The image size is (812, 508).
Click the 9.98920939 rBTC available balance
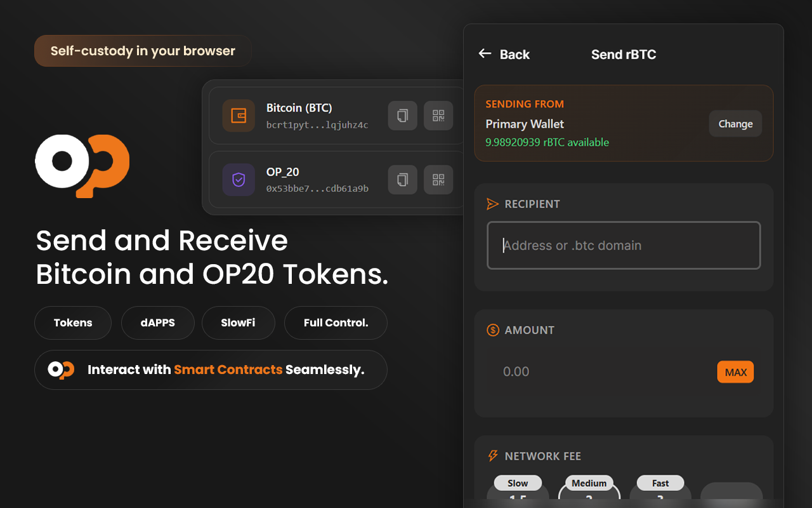coord(547,142)
